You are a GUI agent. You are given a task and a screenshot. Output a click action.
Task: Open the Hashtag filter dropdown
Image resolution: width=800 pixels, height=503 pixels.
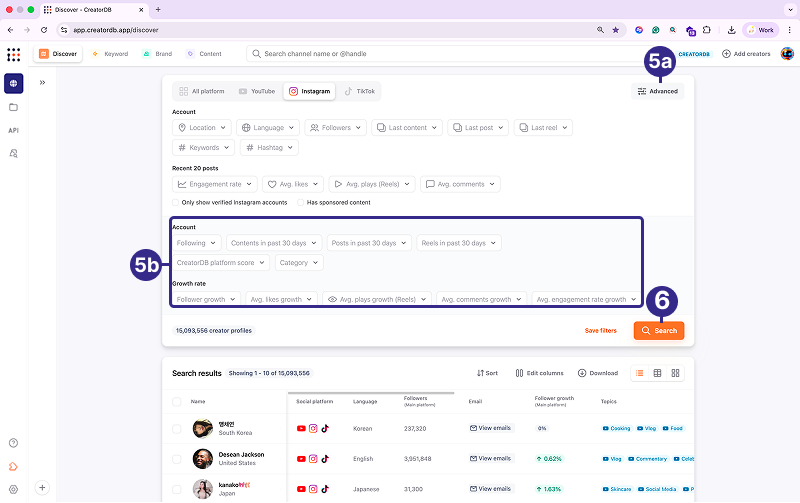tap(269, 147)
